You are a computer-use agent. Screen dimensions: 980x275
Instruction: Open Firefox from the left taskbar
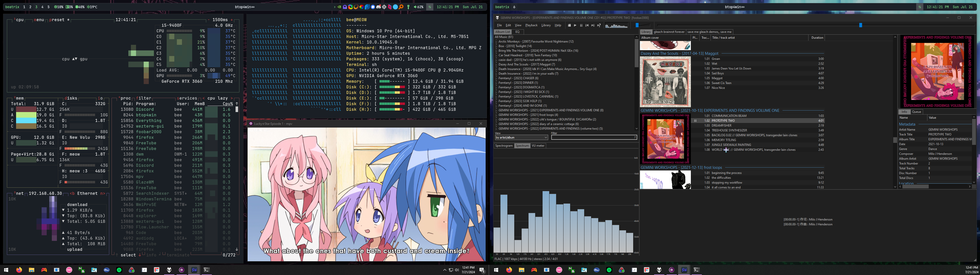coord(19,270)
